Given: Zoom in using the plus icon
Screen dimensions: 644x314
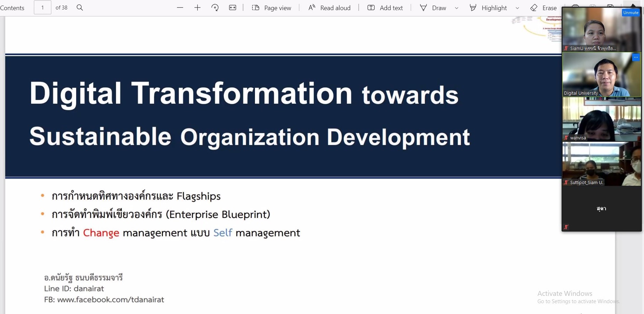Looking at the screenshot, I should (197, 8).
